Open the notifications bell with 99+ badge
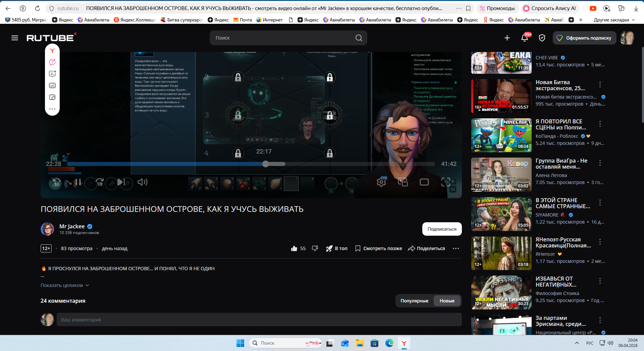The width and height of the screenshot is (644, 351). tap(525, 38)
